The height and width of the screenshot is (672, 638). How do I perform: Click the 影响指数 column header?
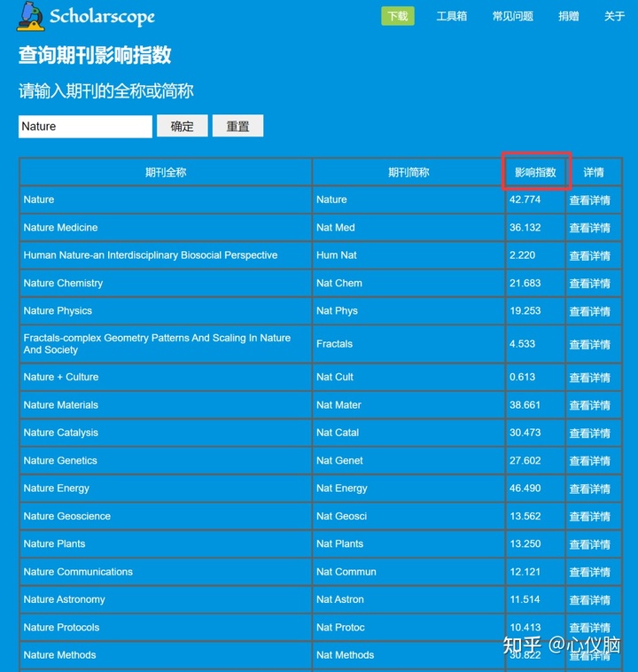click(535, 172)
